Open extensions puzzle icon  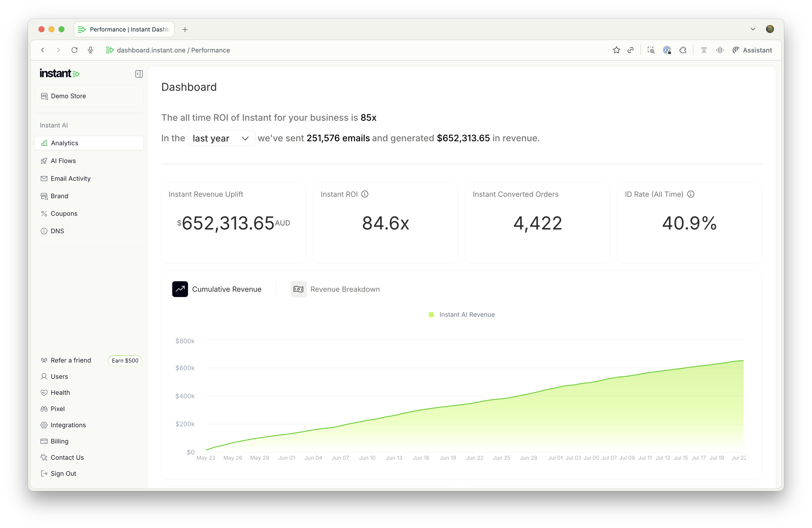tap(683, 50)
